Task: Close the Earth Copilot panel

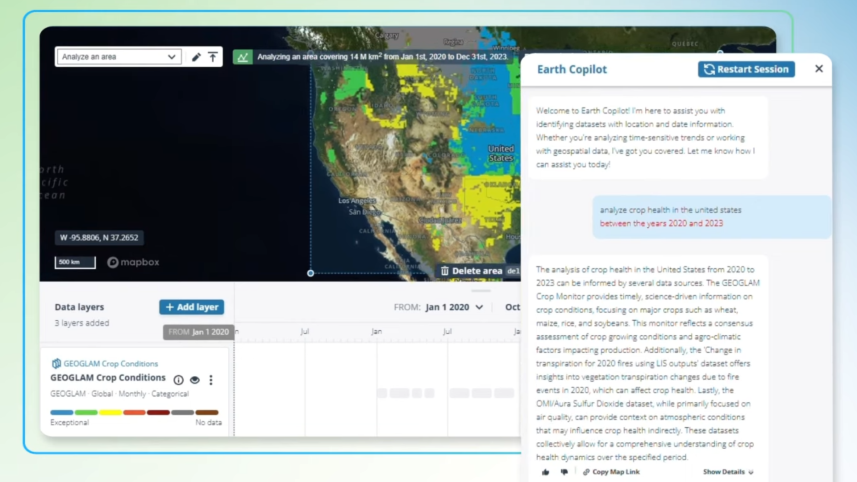Action: (x=819, y=69)
